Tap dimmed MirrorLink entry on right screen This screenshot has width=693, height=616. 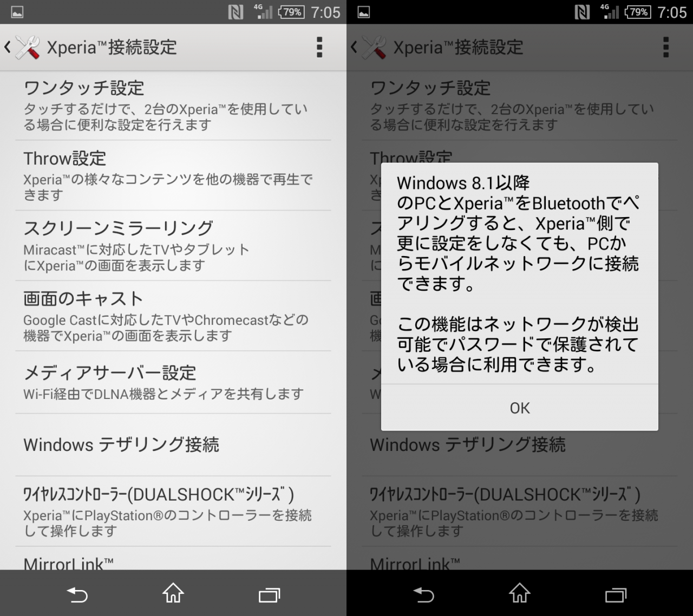click(x=520, y=559)
